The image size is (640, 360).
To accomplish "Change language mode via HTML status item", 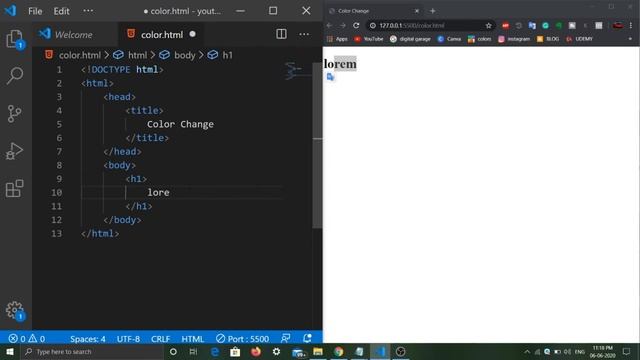I will (x=193, y=339).
